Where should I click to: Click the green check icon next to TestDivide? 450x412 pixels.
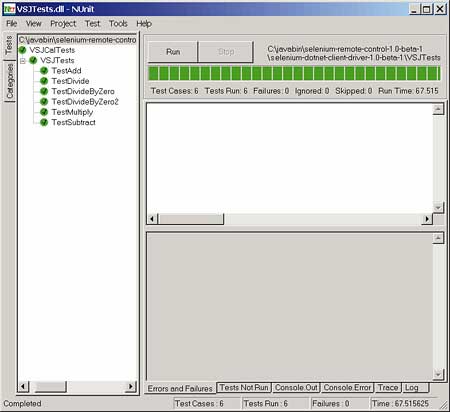click(44, 81)
